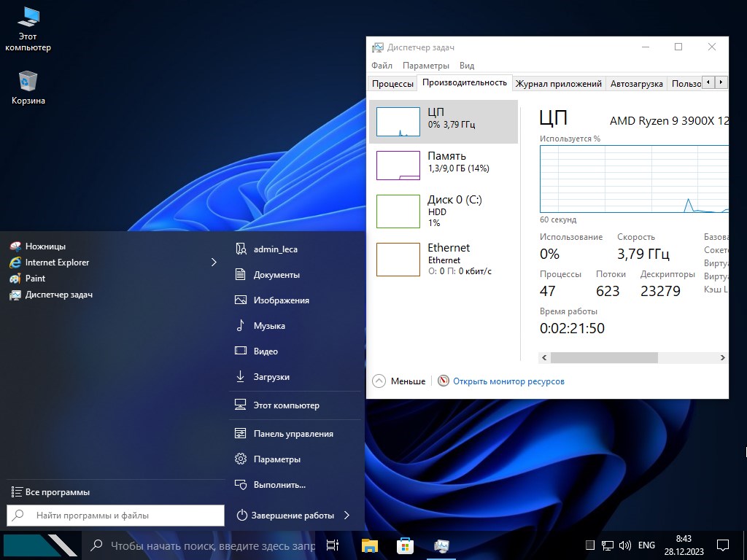Switch to the Автозагрузка tab

click(x=636, y=83)
